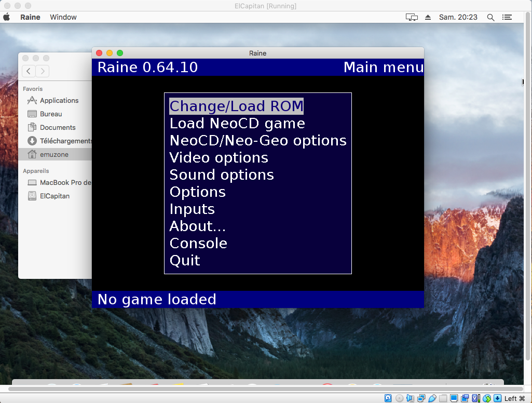Click the No game loaded status text
Image resolution: width=532 pixels, height=403 pixels.
tap(157, 300)
